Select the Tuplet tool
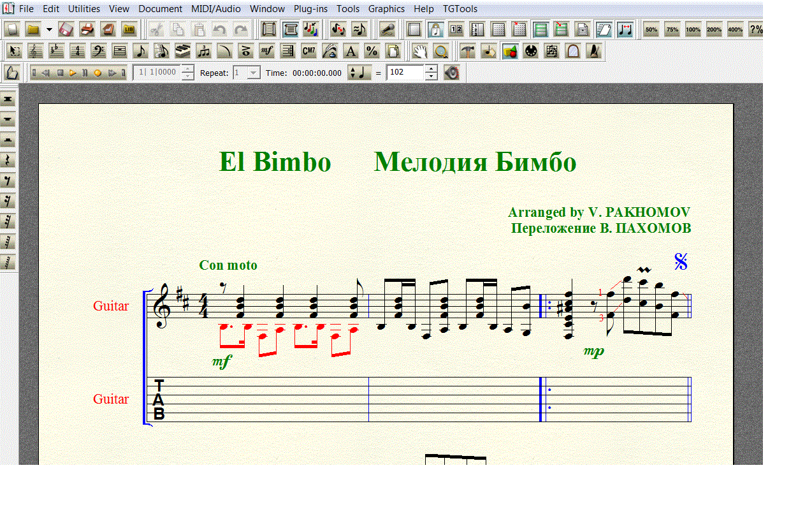The image size is (812, 521). pos(203,52)
